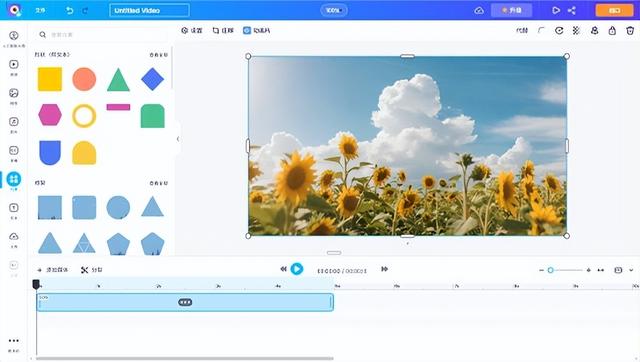
Task: Click view all link for shapes section
Action: (158, 55)
